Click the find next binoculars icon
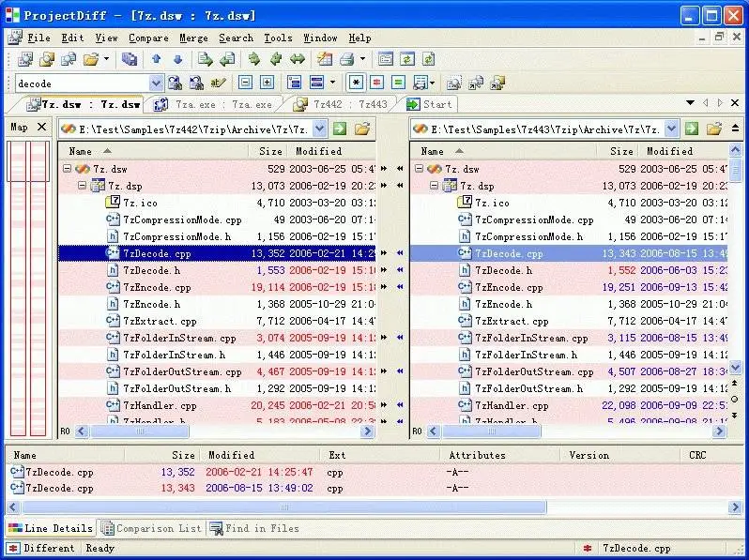 [x=175, y=83]
